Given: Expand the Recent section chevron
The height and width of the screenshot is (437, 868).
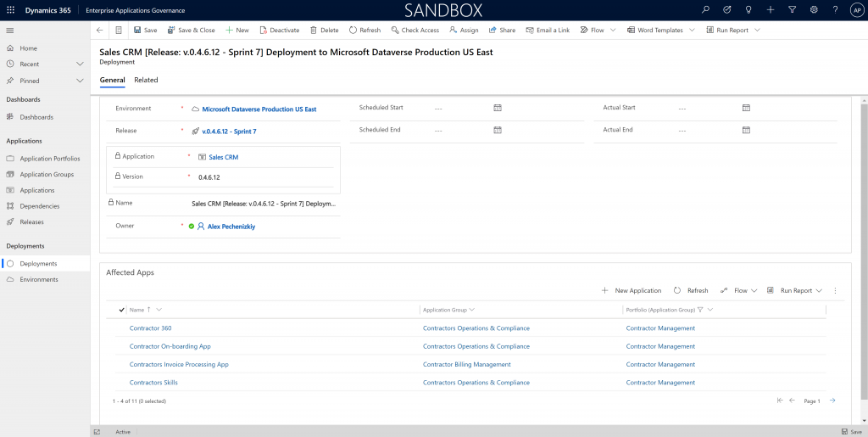Looking at the screenshot, I should [x=80, y=64].
